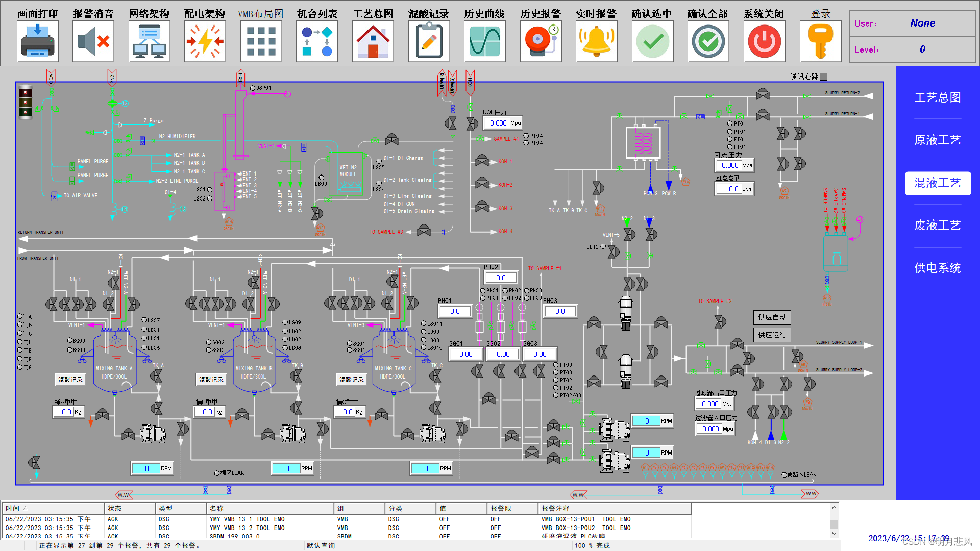Toggle the 通讯心跳 indicator checkbox

tap(823, 77)
